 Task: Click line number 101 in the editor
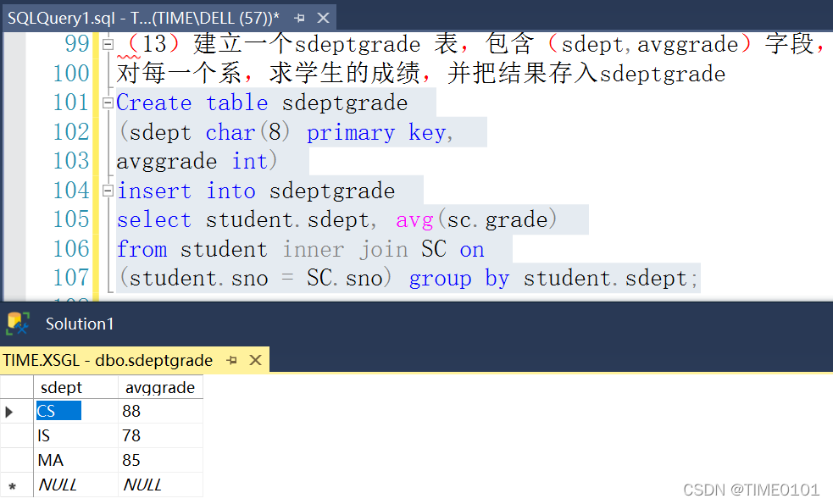[x=70, y=102]
